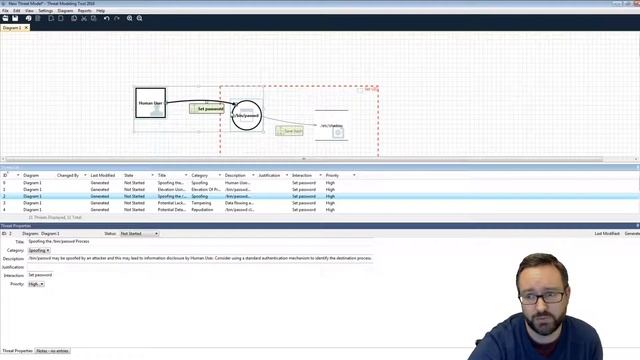Screen dimensions: 640x360
Task: Click the diagram canvas horizontal scrollbar
Action: 304,159
